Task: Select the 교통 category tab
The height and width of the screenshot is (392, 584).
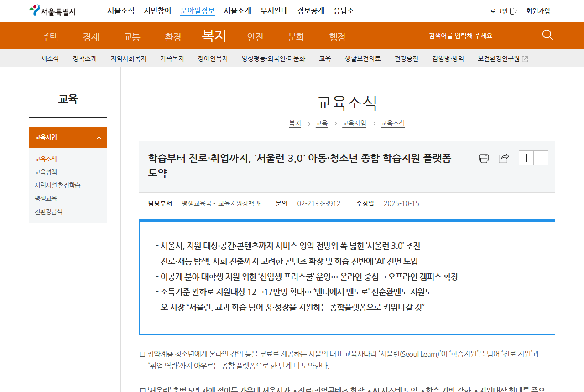Action: pyautogui.click(x=132, y=37)
